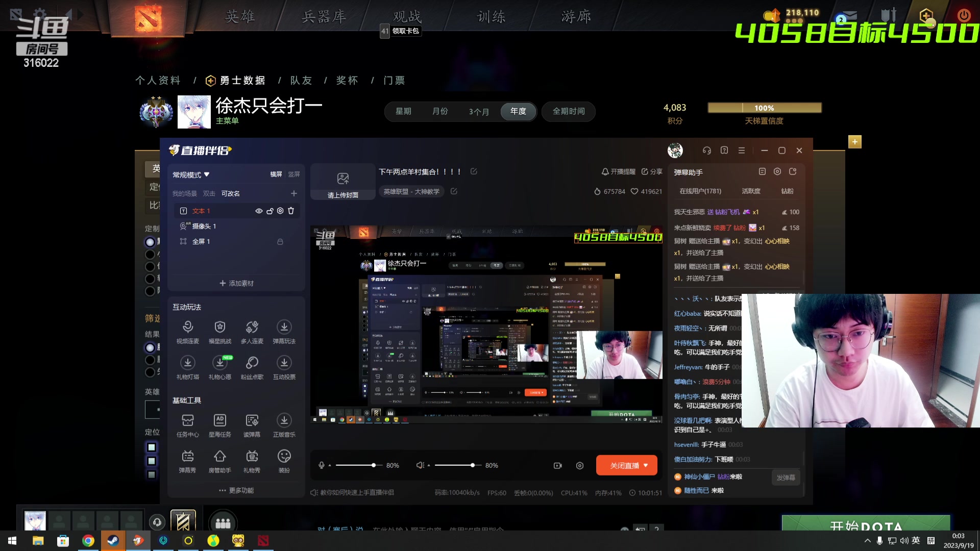Open 教你如何快速上手直播伴侣 tutorial link
Screen dimensions: 980x551
(x=352, y=493)
